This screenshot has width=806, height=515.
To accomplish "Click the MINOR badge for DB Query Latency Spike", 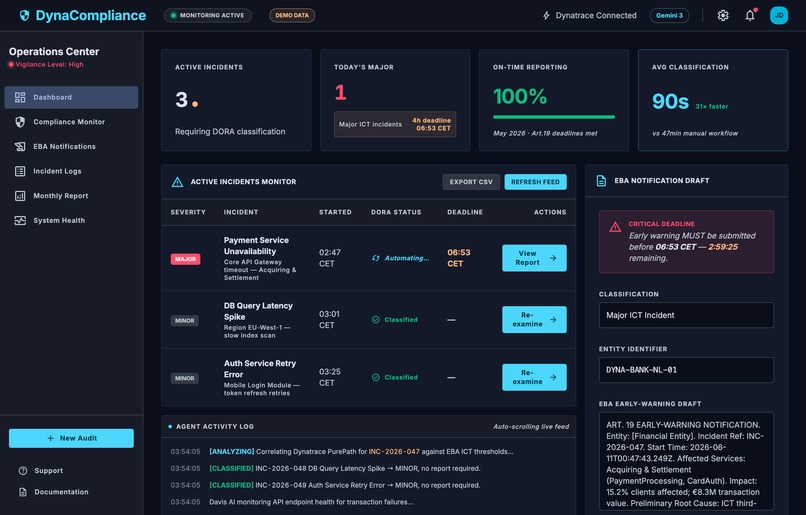I will 185,321.
